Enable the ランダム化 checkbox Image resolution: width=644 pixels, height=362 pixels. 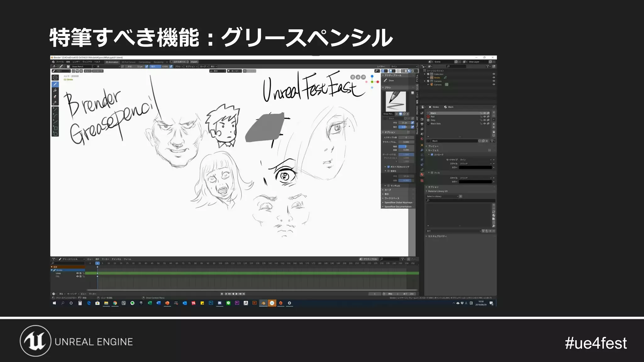[389, 186]
